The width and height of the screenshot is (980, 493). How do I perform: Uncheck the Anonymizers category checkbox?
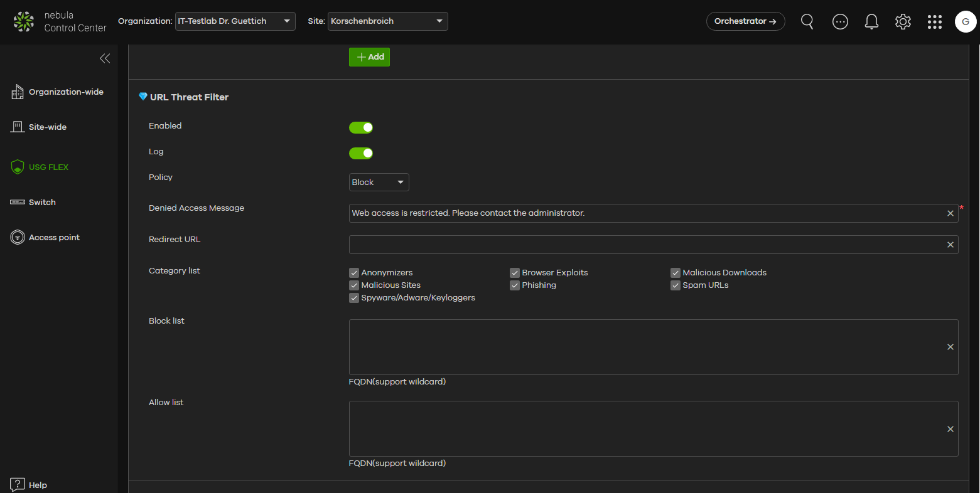[x=354, y=273]
